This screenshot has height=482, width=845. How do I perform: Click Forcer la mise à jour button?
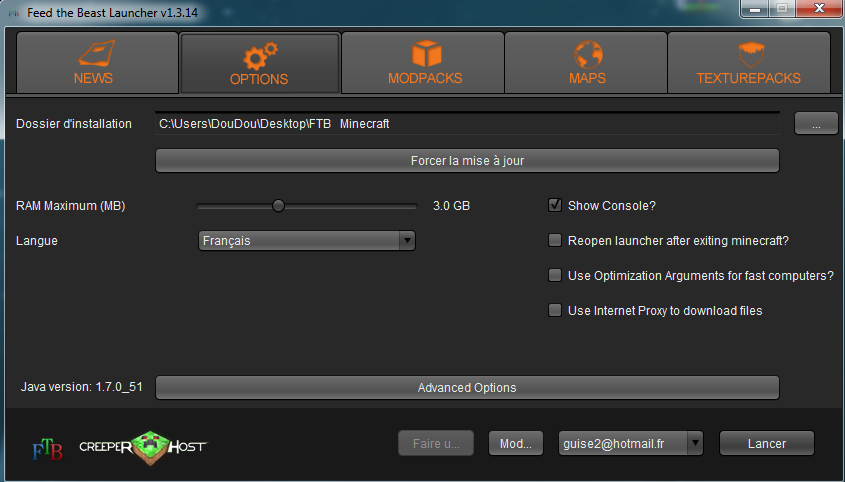[467, 161]
